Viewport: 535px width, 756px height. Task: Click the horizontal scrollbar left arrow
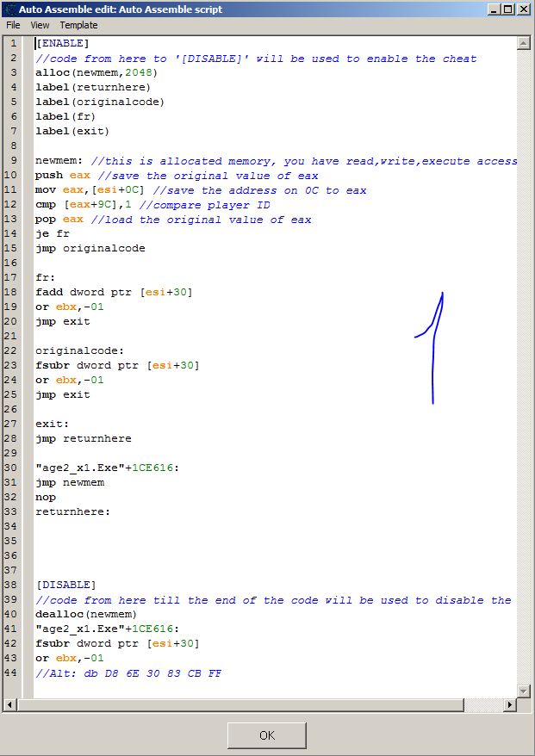10,705
